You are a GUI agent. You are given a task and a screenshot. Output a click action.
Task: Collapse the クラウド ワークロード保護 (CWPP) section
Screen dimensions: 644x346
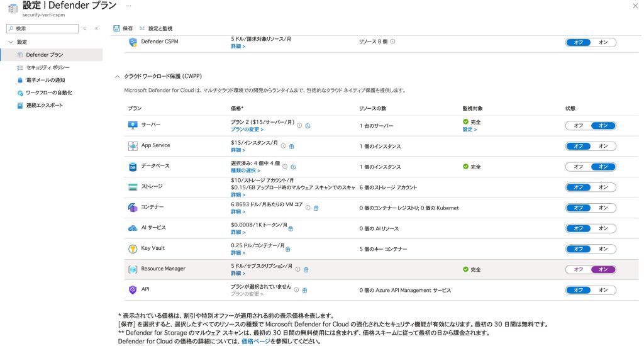(117, 76)
